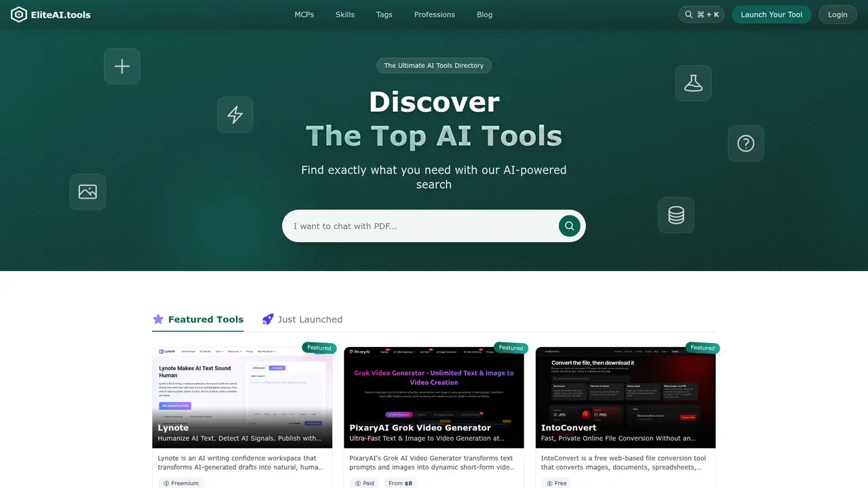
Task: Open the Professions navigation link
Action: pyautogui.click(x=435, y=14)
